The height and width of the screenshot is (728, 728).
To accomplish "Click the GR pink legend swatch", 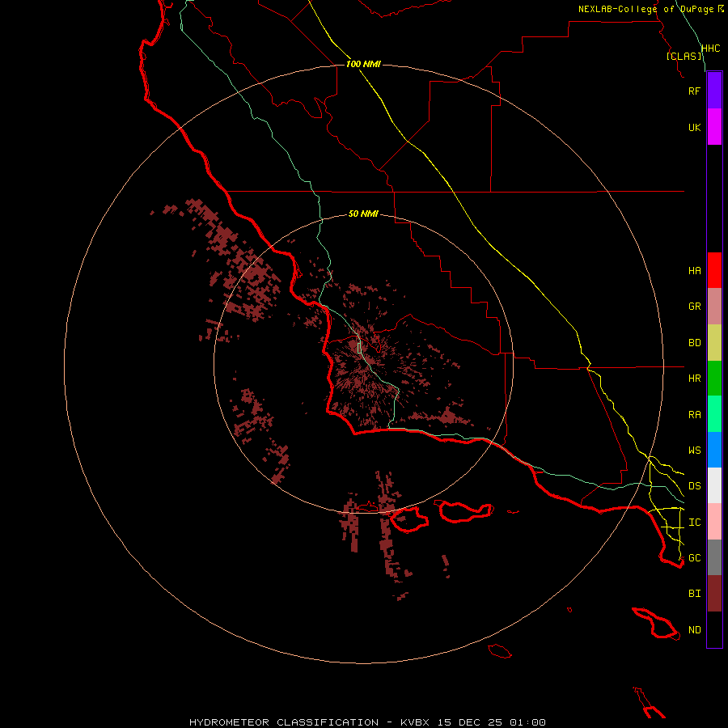I will (x=714, y=306).
